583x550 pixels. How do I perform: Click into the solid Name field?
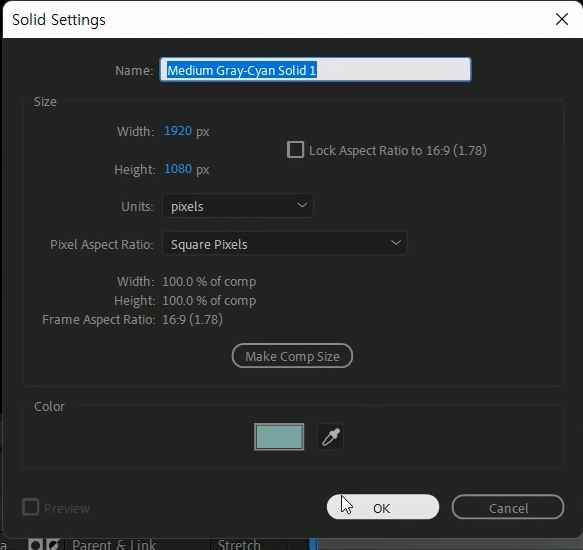click(316, 70)
